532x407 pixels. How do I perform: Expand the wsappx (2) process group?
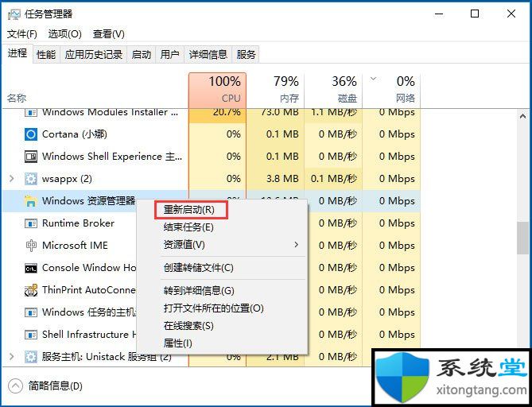pyautogui.click(x=12, y=178)
